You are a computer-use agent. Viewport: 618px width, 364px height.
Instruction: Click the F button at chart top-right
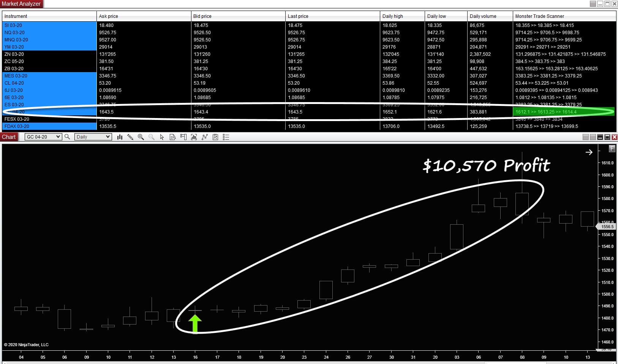[x=612, y=149]
